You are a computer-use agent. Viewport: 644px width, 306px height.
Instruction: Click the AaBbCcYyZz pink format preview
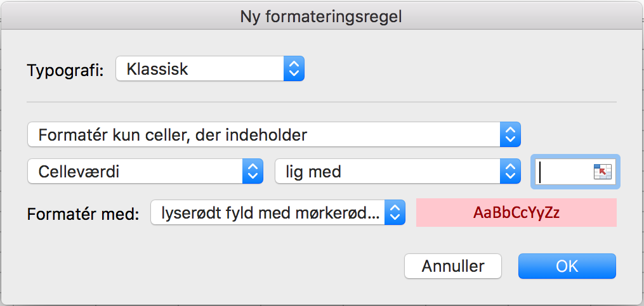(x=516, y=212)
